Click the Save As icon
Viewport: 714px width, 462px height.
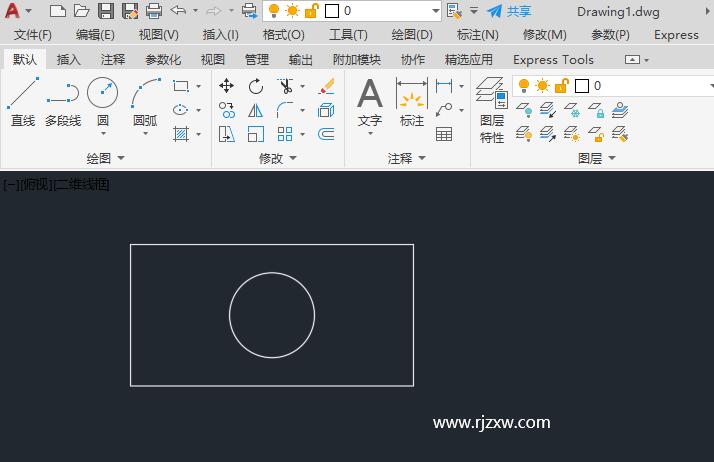point(130,10)
